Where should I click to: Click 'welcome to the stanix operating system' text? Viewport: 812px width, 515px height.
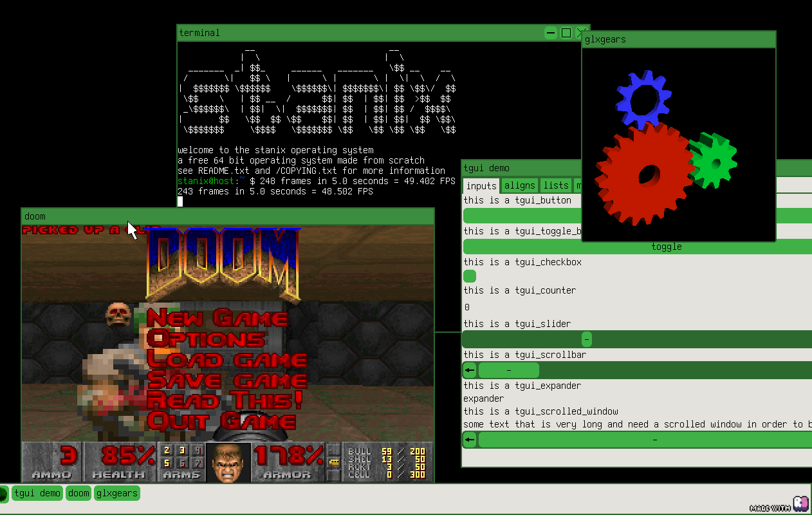275,150
